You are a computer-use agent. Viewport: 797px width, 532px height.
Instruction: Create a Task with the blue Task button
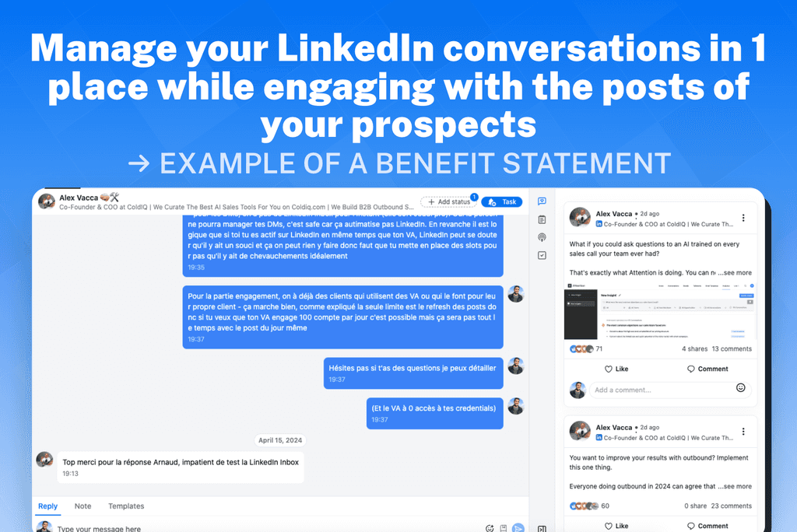(x=501, y=201)
